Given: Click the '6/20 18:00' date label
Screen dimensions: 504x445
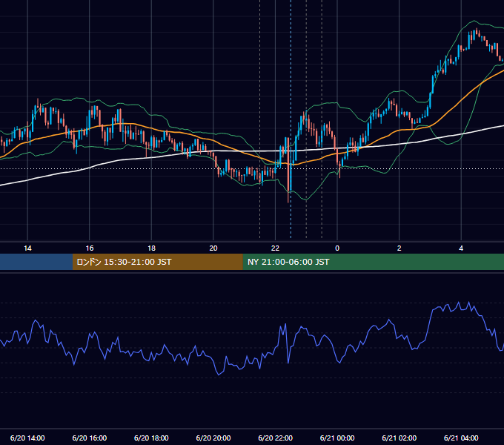Looking at the screenshot, I should 151,438.
